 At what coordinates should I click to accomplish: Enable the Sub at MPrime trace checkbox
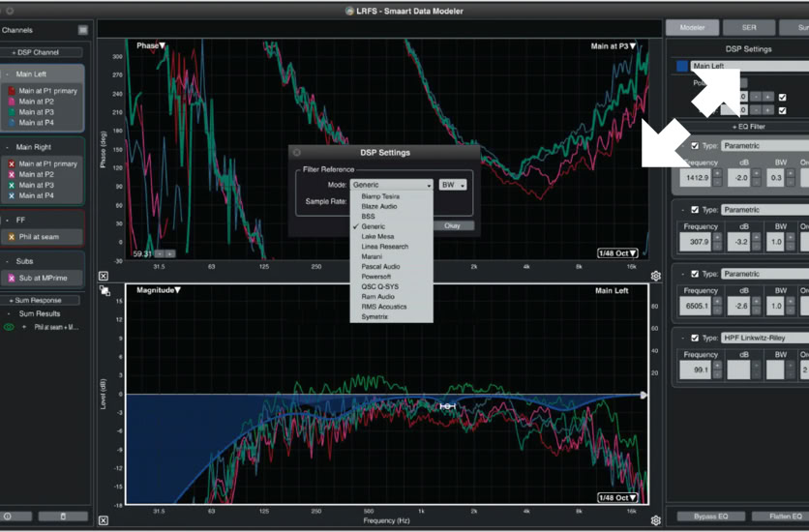12,278
